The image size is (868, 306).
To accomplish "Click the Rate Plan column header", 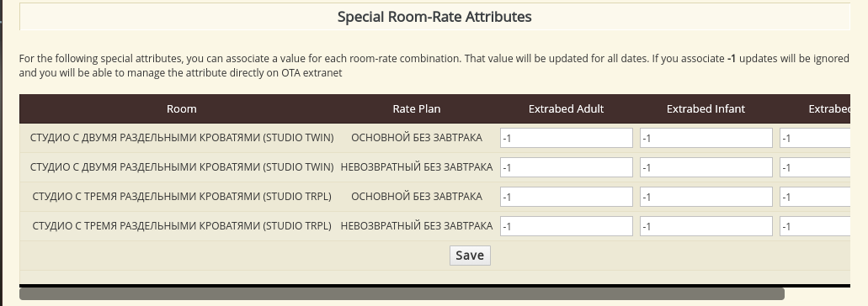I will pyautogui.click(x=417, y=108).
